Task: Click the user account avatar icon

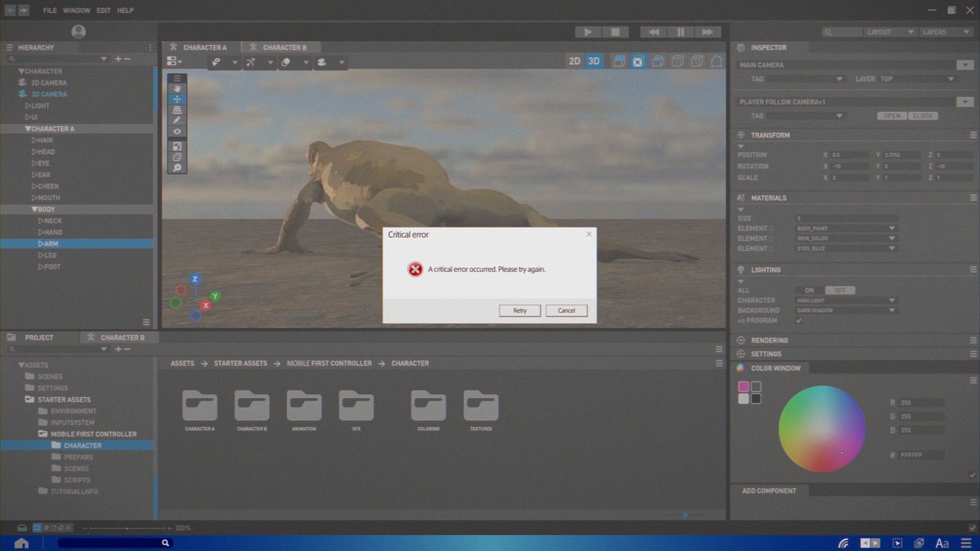Action: pyautogui.click(x=79, y=32)
